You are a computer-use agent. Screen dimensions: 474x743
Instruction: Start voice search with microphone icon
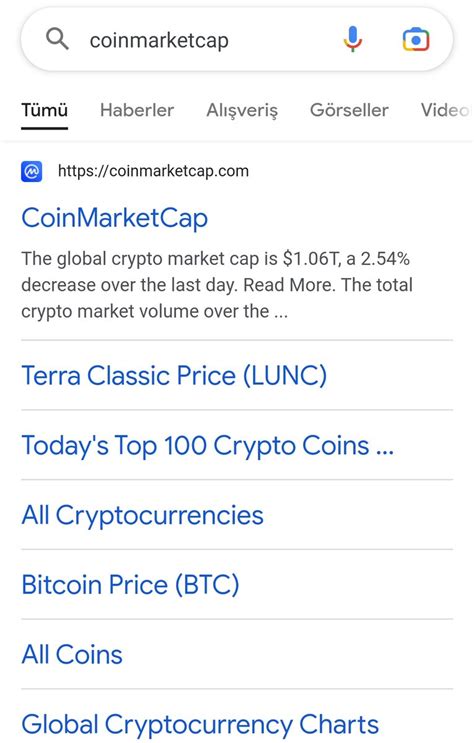[353, 39]
